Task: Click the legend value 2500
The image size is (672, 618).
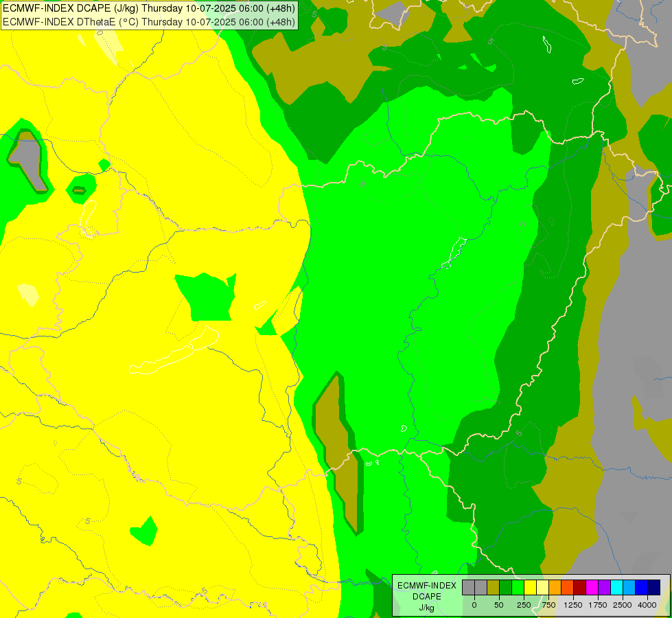Action: [x=623, y=605]
